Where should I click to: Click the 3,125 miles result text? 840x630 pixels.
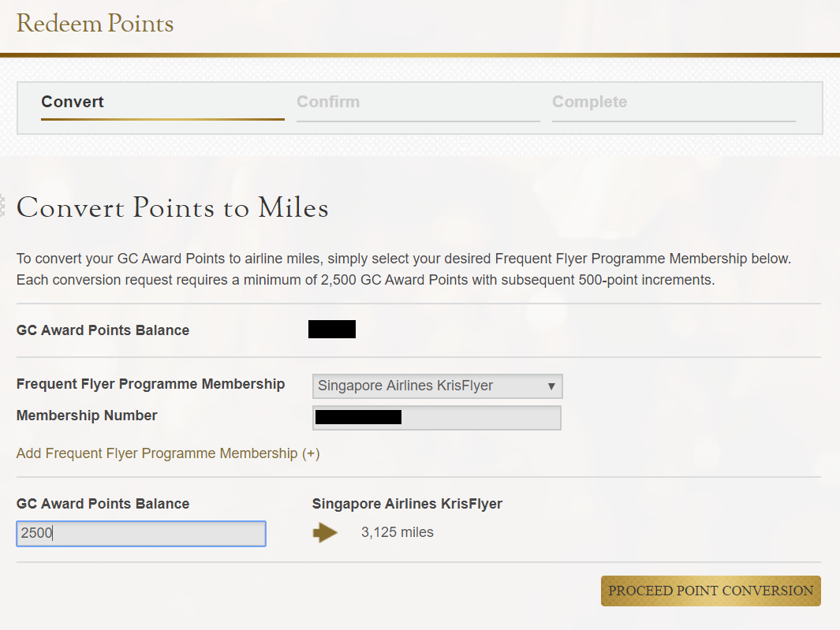397,532
